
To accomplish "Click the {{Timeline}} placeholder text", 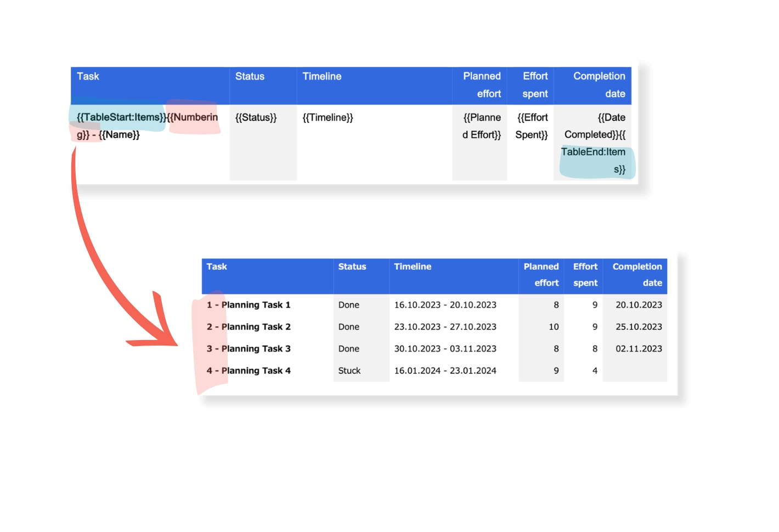I will [328, 117].
